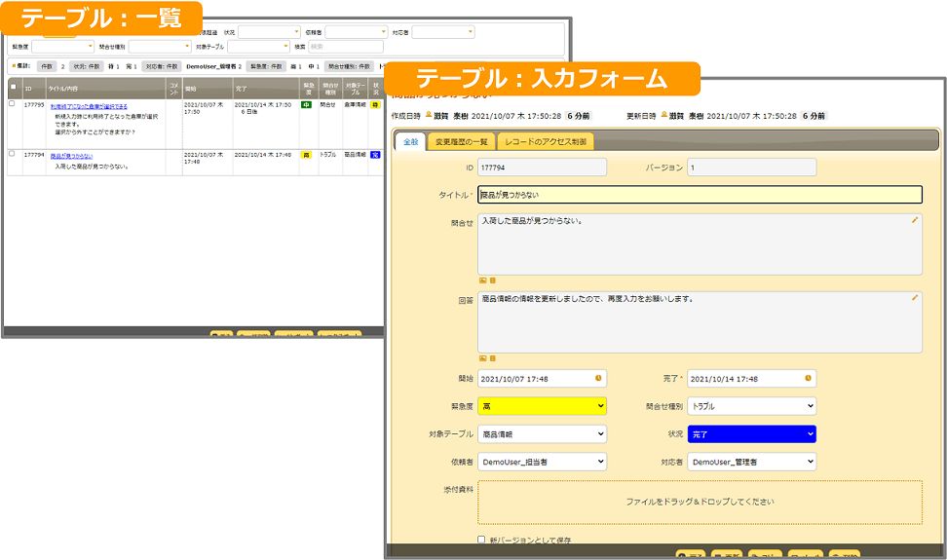Toggle the select-all checkbox in the list header
Image resolution: width=947 pixels, height=560 pixels.
pos(14,87)
